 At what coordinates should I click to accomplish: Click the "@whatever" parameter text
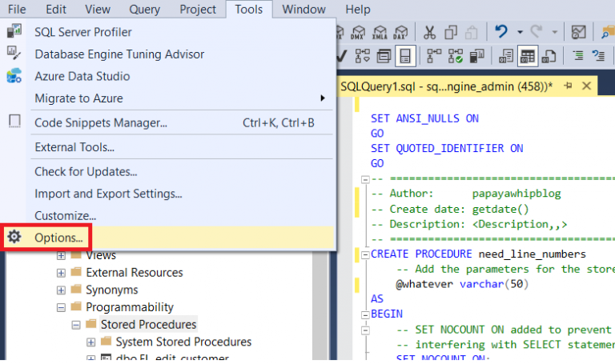point(424,284)
